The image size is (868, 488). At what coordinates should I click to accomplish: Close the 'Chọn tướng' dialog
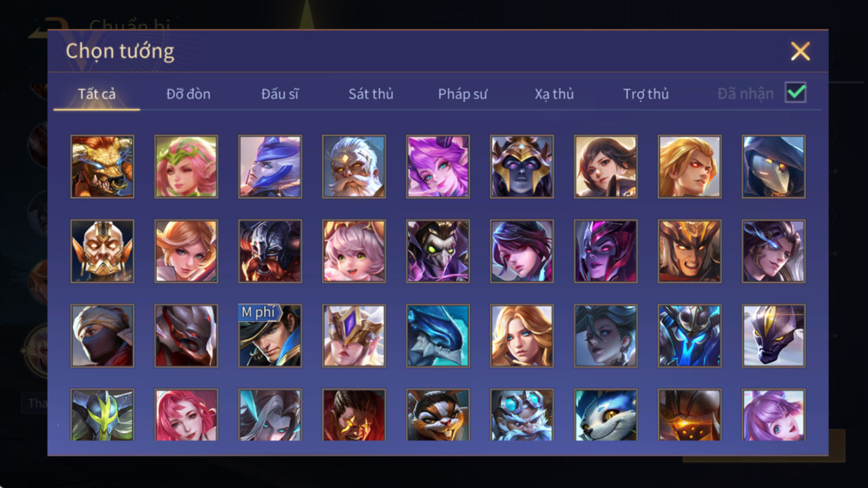(800, 51)
